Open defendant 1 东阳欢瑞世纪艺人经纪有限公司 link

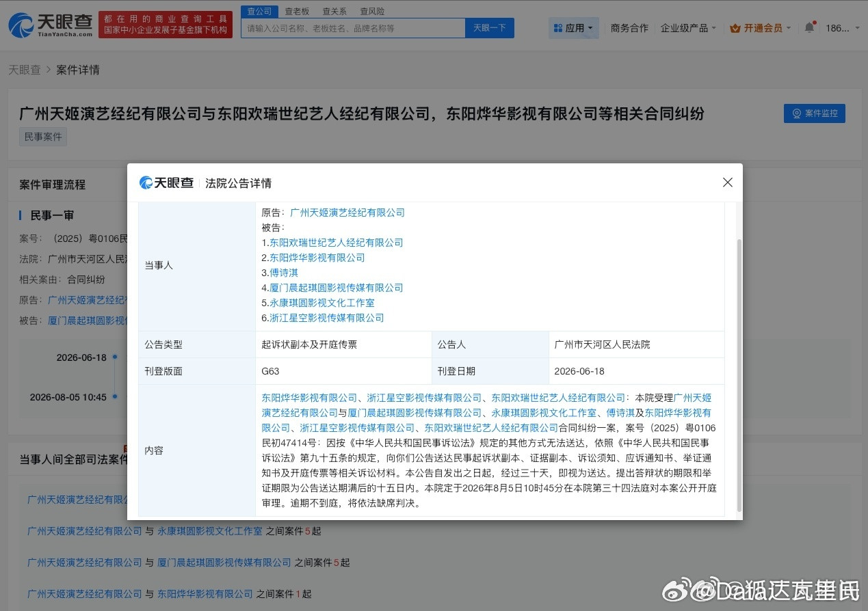pyautogui.click(x=336, y=243)
